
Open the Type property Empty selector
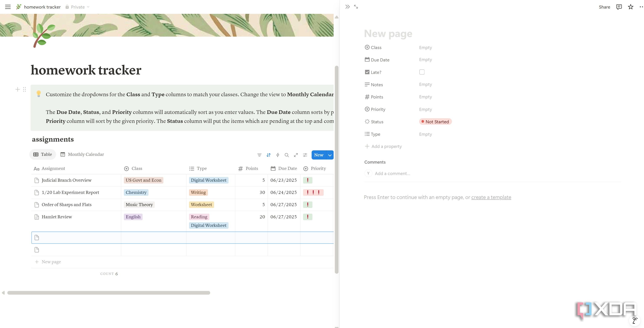point(425,134)
